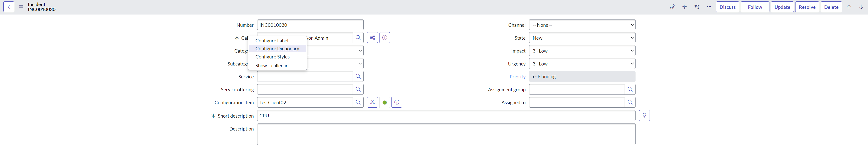Click the Resolve button
Screen dimensions: 868x150
point(807,7)
